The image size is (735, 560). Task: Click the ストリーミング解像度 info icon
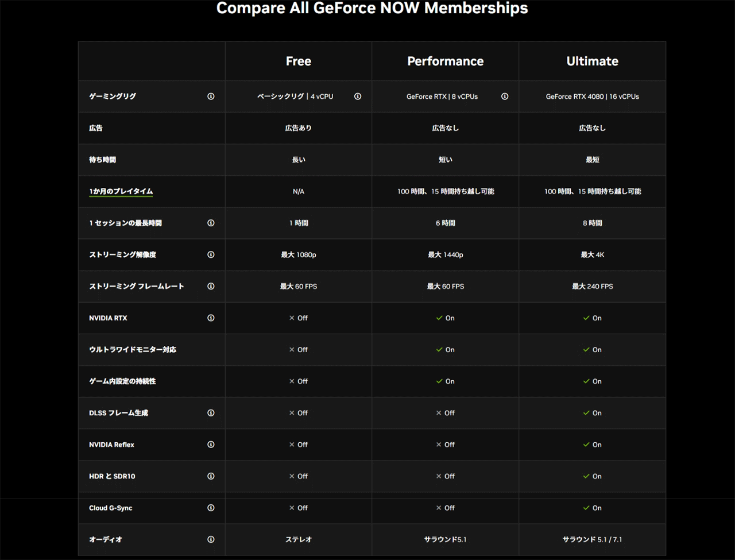pyautogui.click(x=211, y=254)
